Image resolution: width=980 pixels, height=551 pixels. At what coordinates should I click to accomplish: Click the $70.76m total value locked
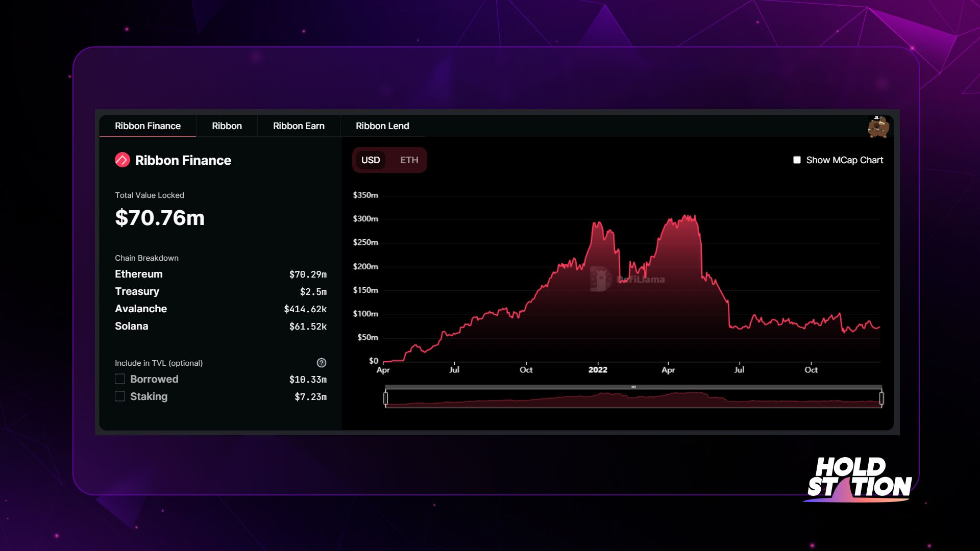coord(160,218)
